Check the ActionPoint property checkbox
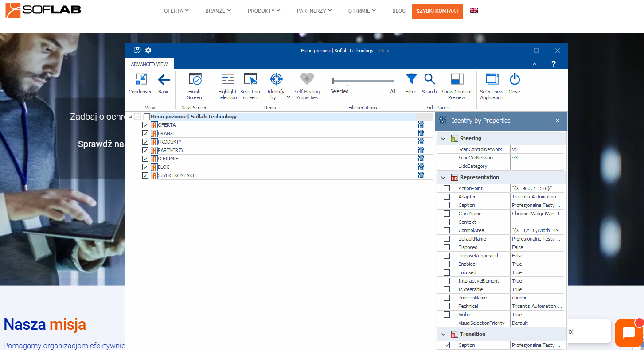This screenshot has height=350, width=644. coord(447,188)
